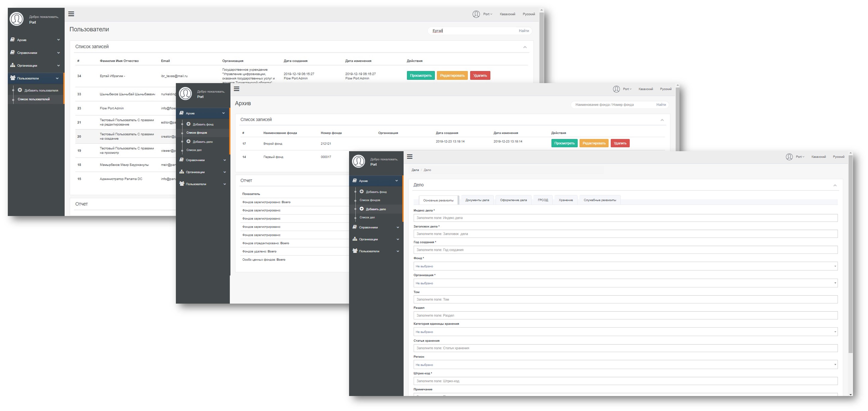Image resolution: width=868 pixels, height=411 pixels.
Task: Click the Индекс дела input field
Action: (x=625, y=218)
